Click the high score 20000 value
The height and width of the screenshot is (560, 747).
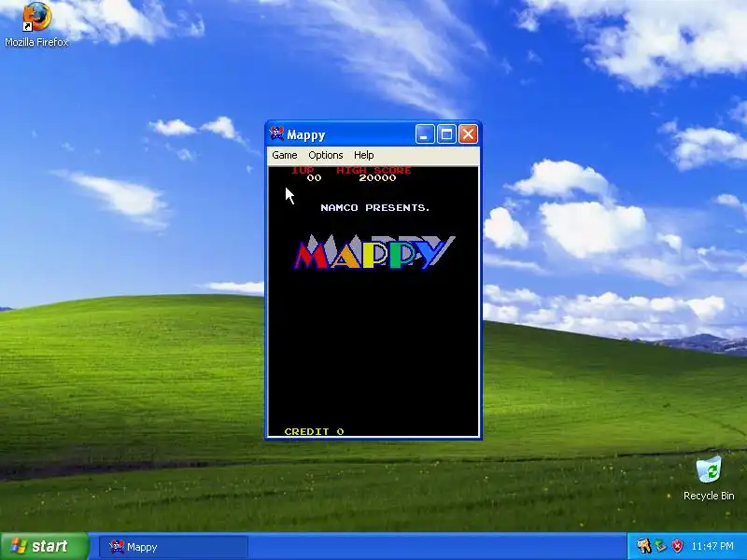coord(377,178)
